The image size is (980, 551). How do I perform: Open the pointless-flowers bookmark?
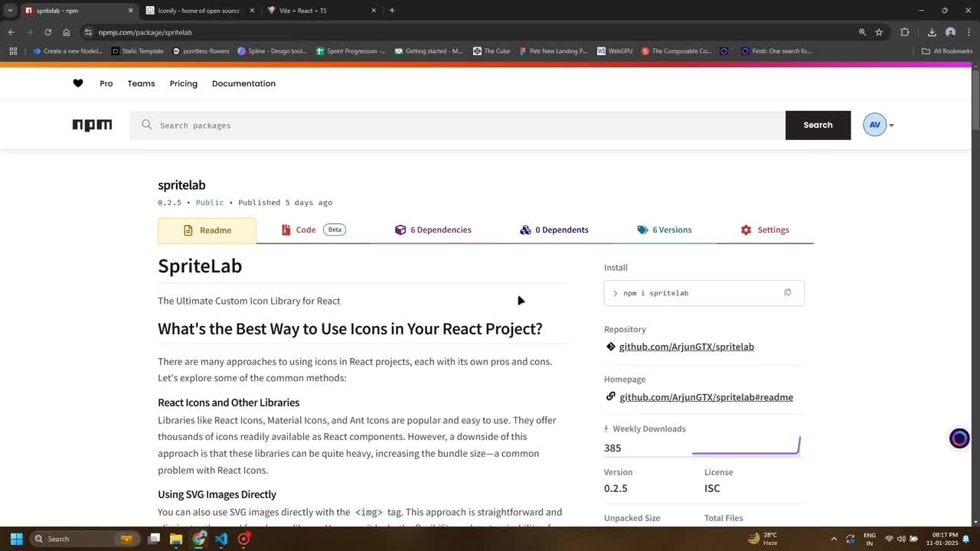[201, 51]
